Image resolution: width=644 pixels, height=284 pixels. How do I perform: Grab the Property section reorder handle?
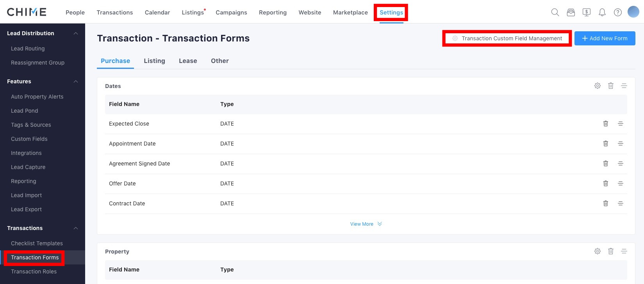[x=624, y=251]
